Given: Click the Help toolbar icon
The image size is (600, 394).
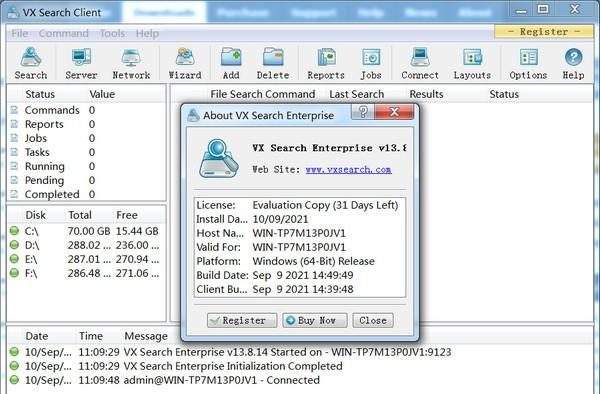Looking at the screenshot, I should 573,63.
